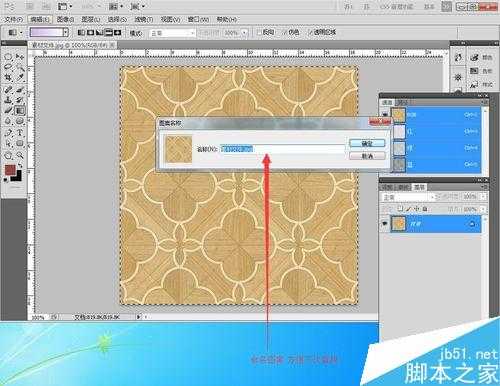
Task: Open the arrange documents dropdown in top bar
Action: click(x=116, y=6)
